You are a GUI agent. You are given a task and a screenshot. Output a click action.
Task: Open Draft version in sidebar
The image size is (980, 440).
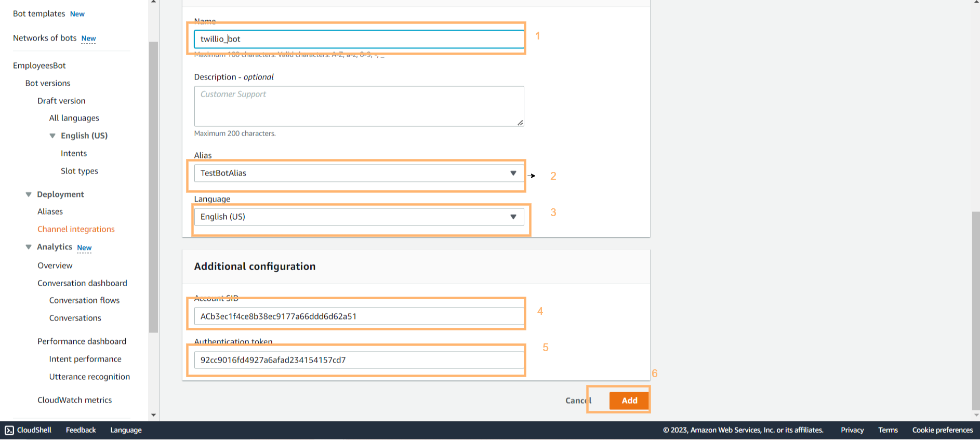pyautogui.click(x=61, y=101)
